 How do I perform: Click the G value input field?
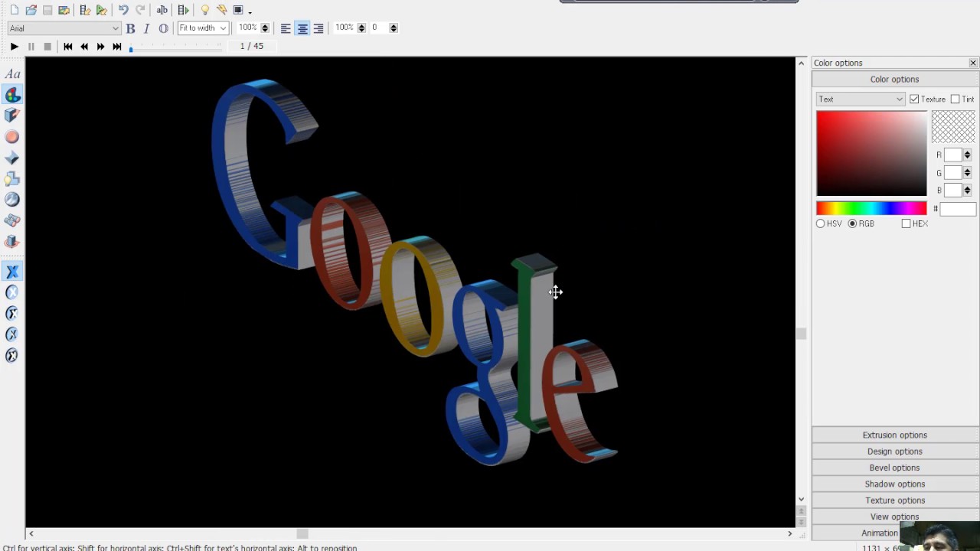click(x=952, y=173)
